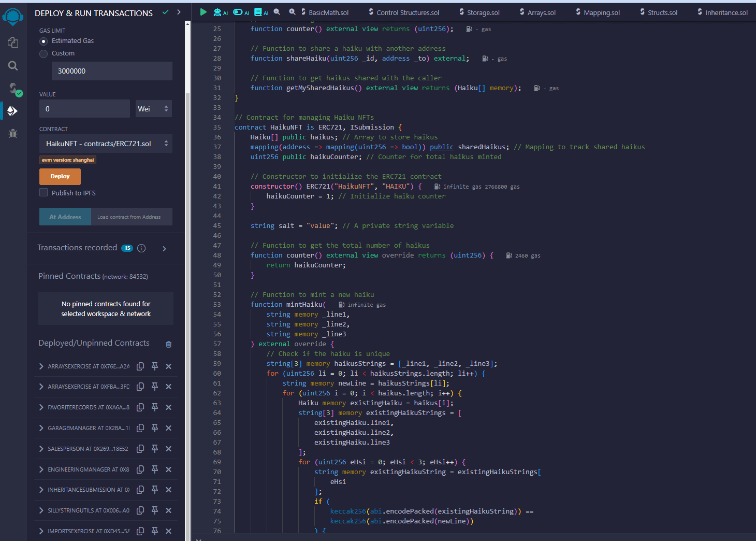Image resolution: width=756 pixels, height=541 pixels.
Task: Select the Custom gas radio button
Action: pos(43,53)
